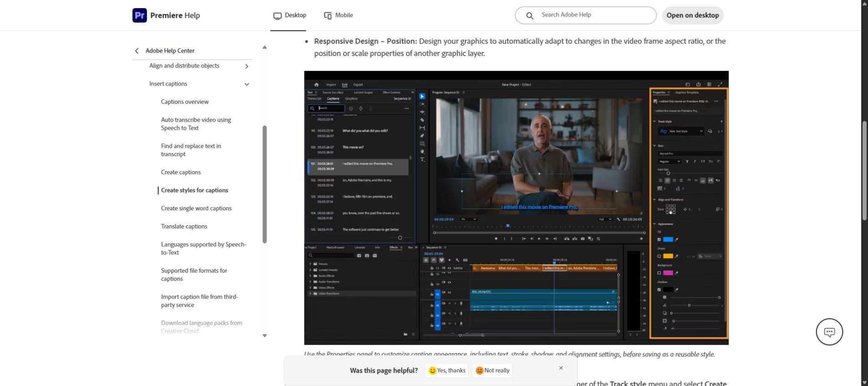868x386 pixels.
Task: Open Download language packs from Creative Cloud
Action: click(x=202, y=327)
